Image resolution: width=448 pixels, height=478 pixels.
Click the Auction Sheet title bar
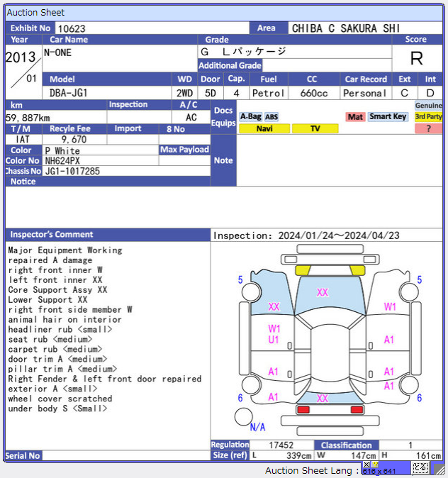[224, 13]
